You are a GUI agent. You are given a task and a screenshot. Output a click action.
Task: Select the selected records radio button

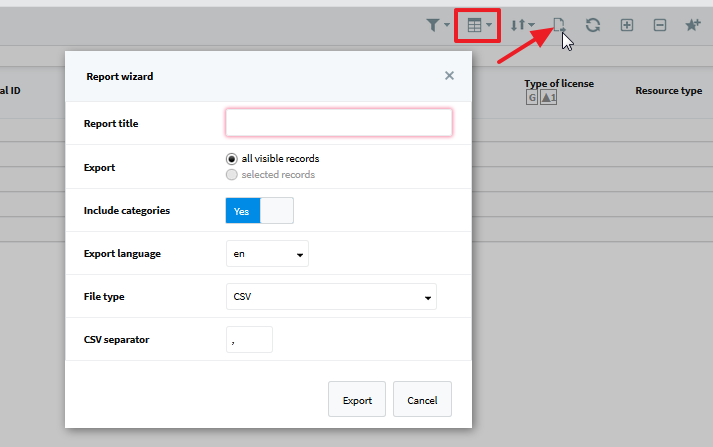pos(231,175)
